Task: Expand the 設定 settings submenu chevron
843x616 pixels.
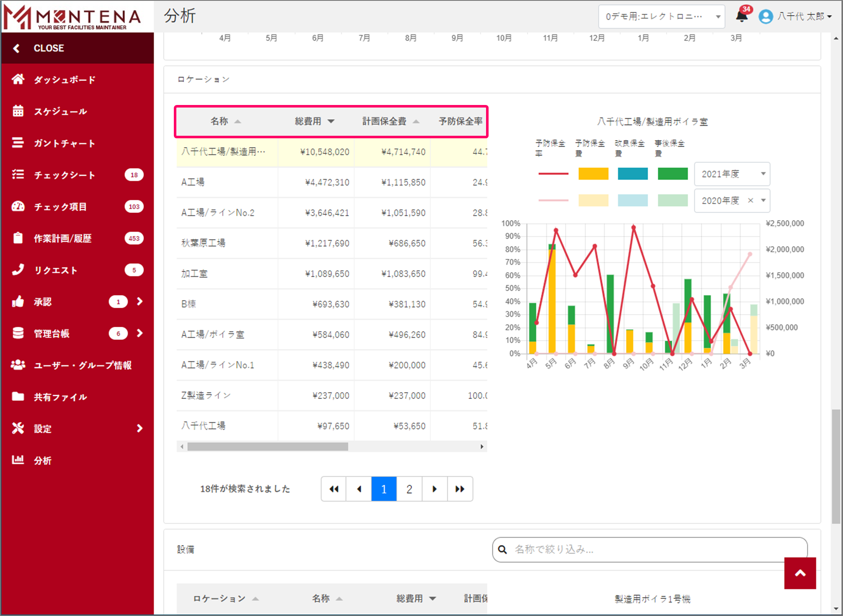Action: point(140,428)
